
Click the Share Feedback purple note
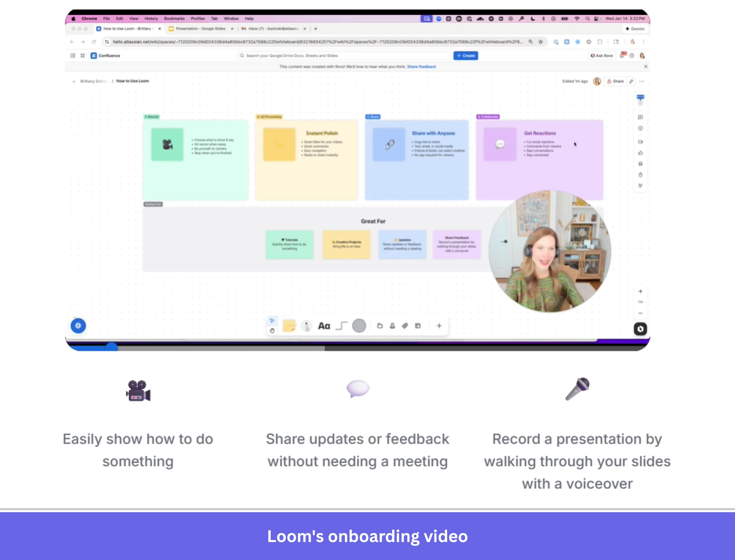tap(457, 244)
